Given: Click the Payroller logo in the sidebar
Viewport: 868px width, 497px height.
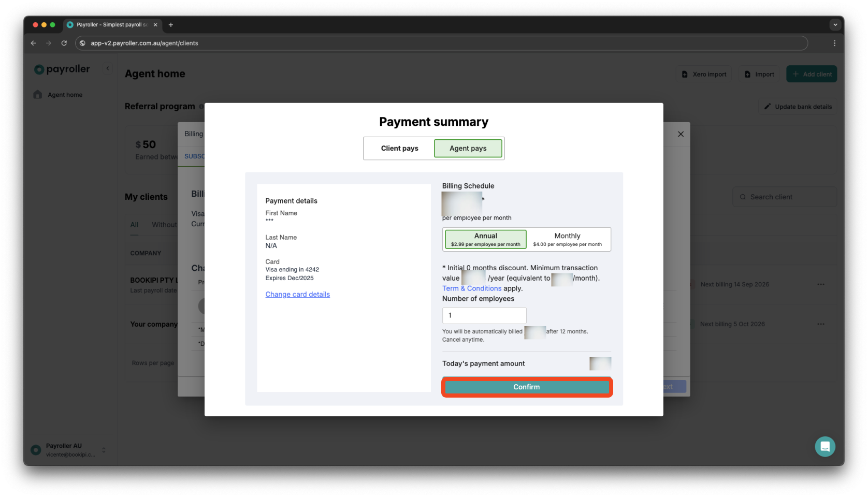Looking at the screenshot, I should tap(61, 69).
